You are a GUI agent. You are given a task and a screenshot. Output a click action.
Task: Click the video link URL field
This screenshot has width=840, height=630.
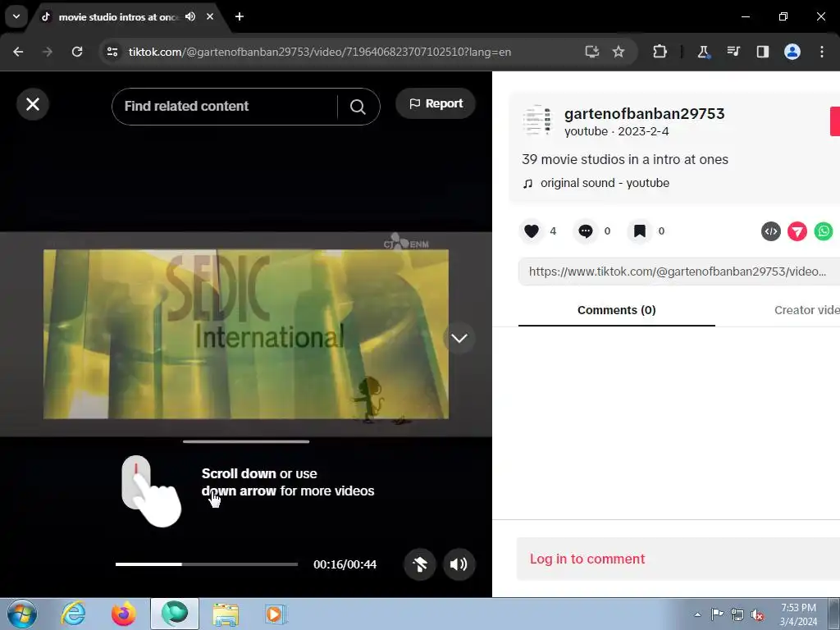coord(678,272)
